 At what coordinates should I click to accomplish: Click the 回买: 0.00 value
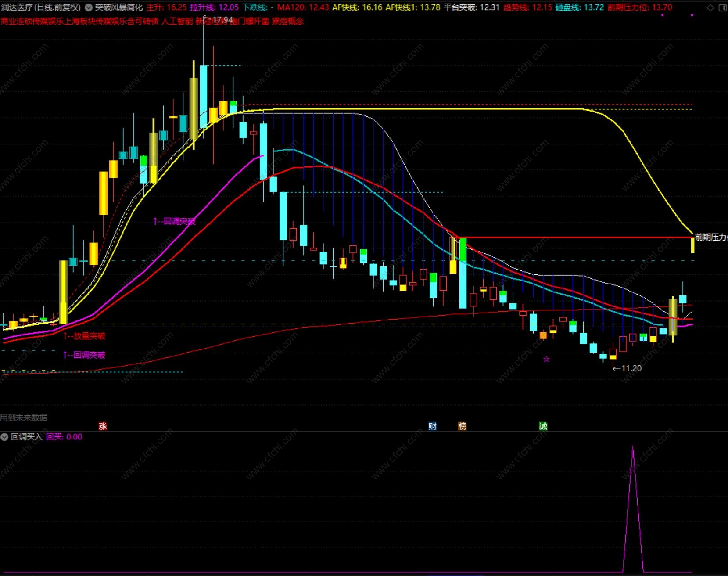[64, 437]
